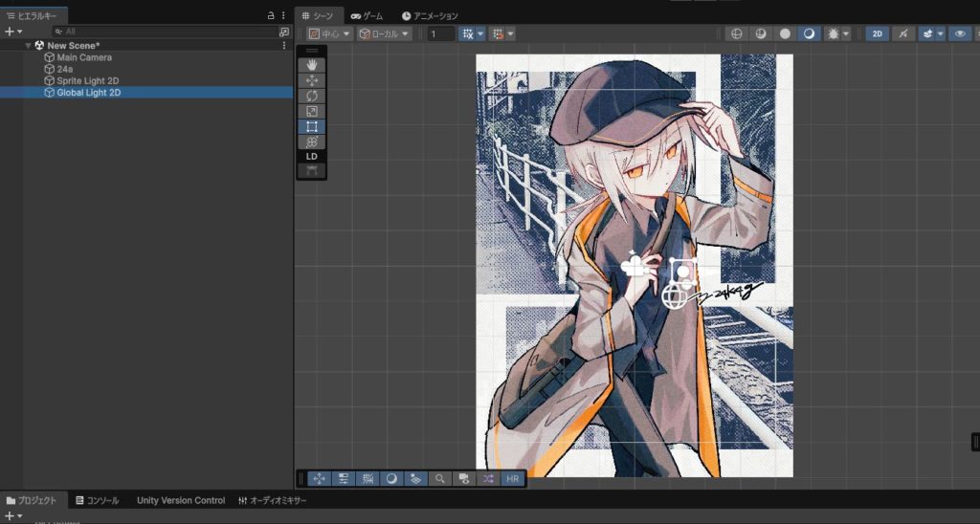
Task: Open the ローカル handle rotation dropdown
Action: pos(384,33)
